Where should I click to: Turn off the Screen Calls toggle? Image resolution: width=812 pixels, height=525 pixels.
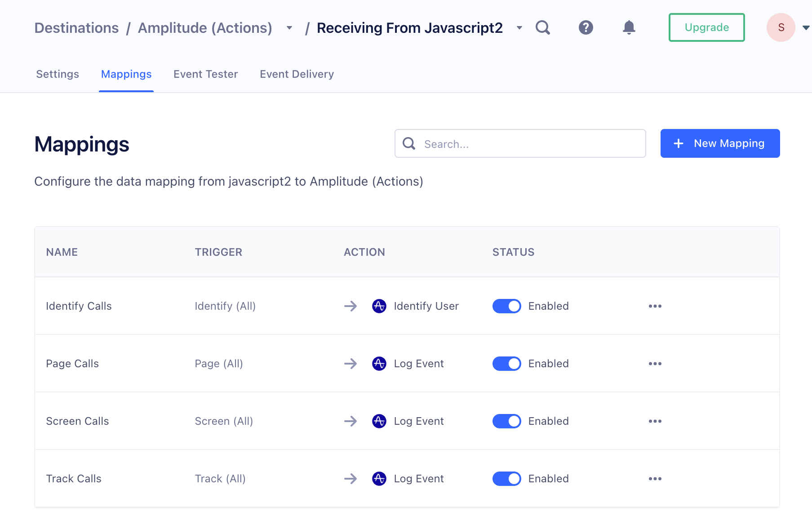pyautogui.click(x=506, y=421)
